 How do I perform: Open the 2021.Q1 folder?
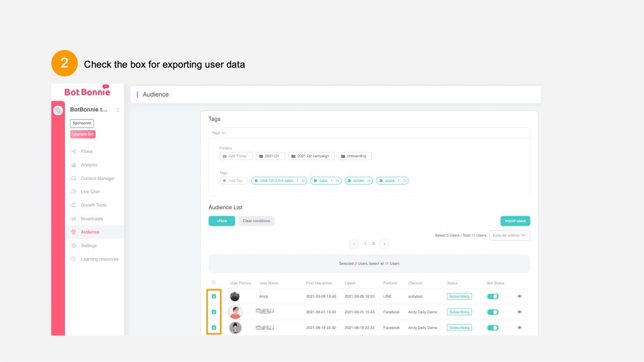pyautogui.click(x=270, y=156)
